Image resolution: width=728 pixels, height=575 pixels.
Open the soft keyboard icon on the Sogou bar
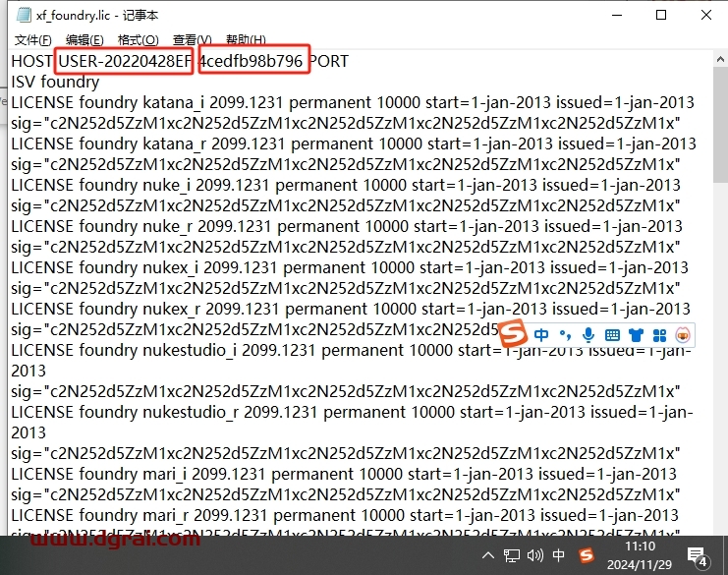(612, 335)
